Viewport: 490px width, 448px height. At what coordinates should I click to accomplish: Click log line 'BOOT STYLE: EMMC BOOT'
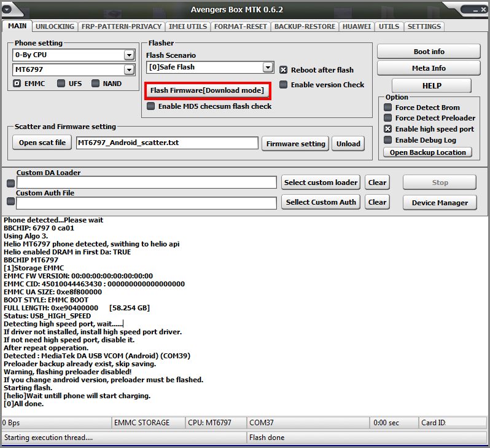click(x=46, y=300)
